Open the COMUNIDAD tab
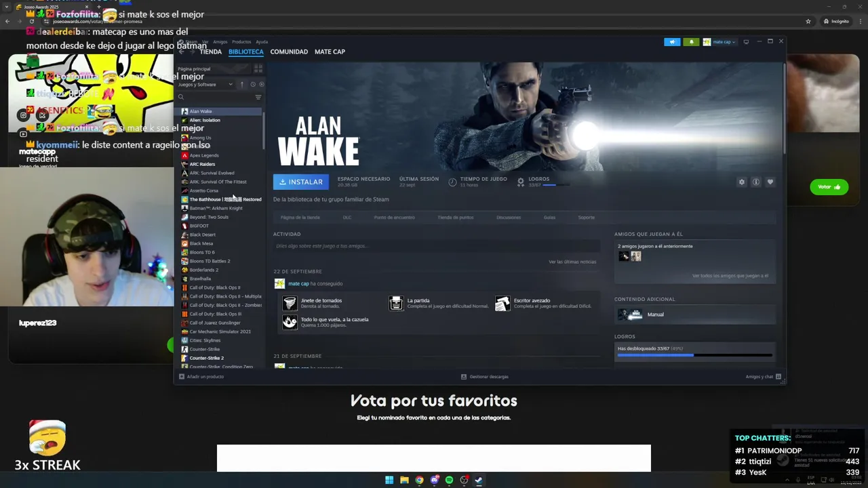Viewport: 868px width, 488px height. click(289, 52)
